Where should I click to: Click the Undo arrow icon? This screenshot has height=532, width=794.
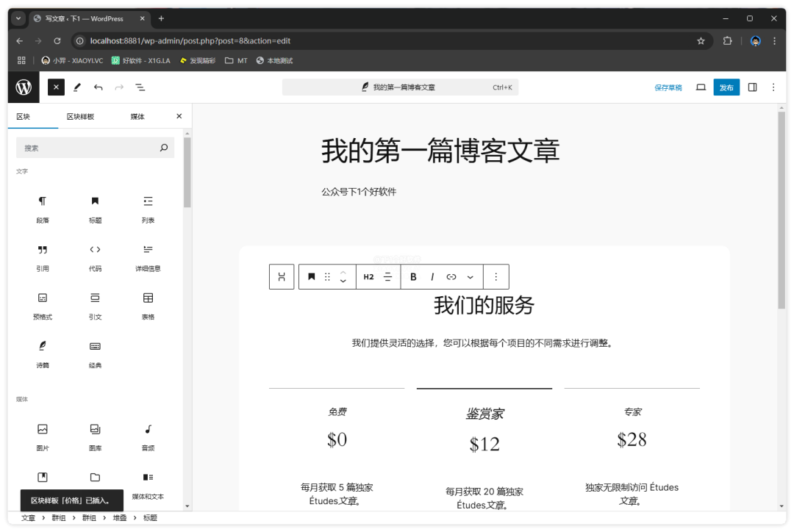click(x=98, y=87)
